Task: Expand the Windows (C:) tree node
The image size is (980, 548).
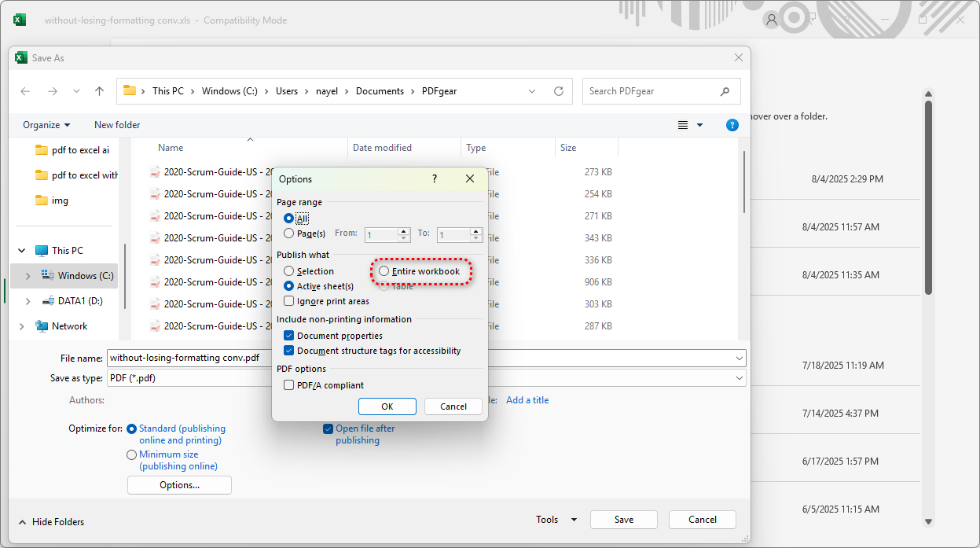Action: 28,276
